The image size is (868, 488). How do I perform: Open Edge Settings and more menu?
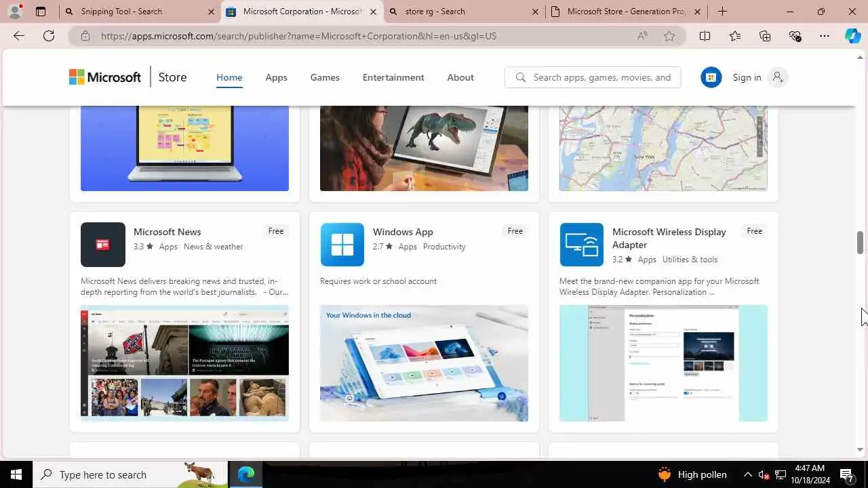tap(825, 36)
